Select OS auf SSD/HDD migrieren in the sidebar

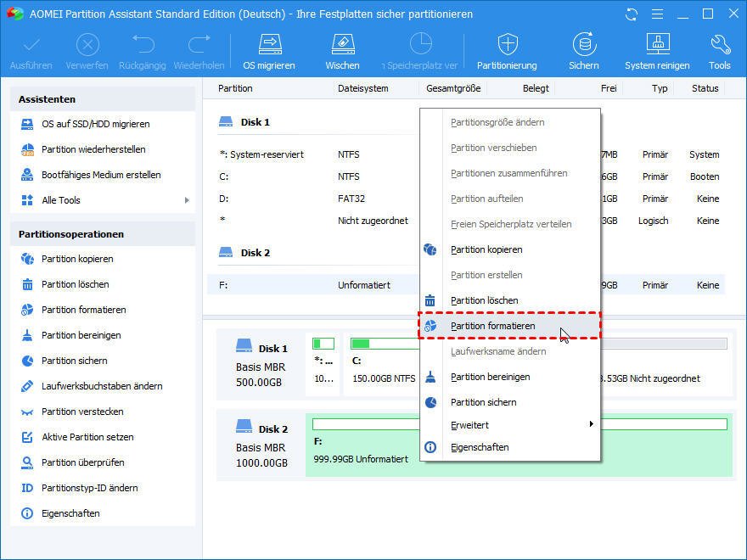pyautogui.click(x=95, y=124)
